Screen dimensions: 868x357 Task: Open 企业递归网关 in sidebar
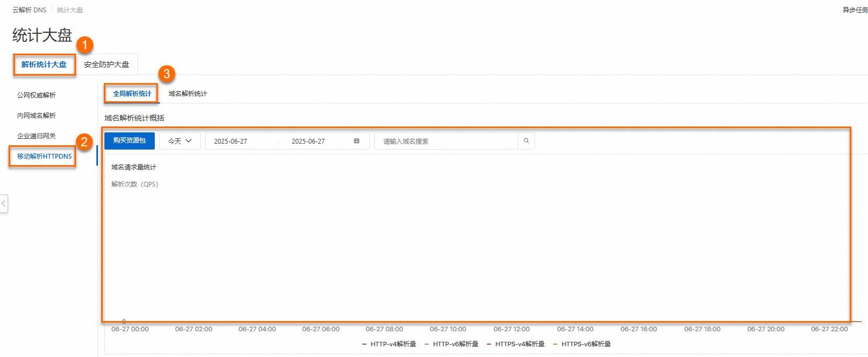[x=36, y=136]
